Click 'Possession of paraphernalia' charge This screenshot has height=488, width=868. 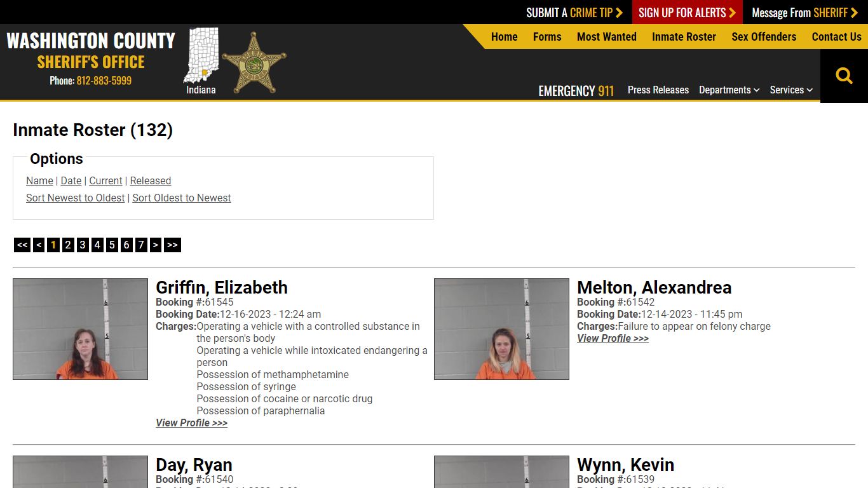pyautogui.click(x=261, y=411)
